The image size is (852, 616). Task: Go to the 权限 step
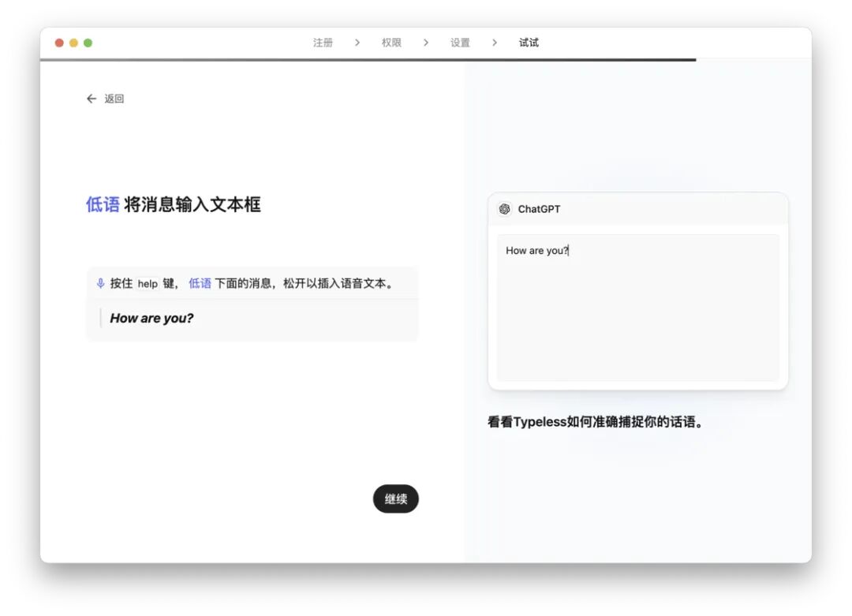click(x=391, y=43)
